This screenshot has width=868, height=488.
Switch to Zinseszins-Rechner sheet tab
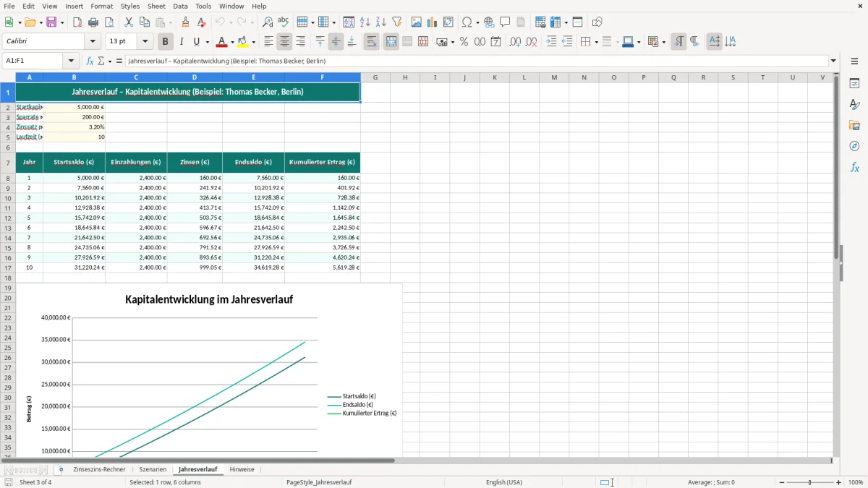(x=99, y=469)
